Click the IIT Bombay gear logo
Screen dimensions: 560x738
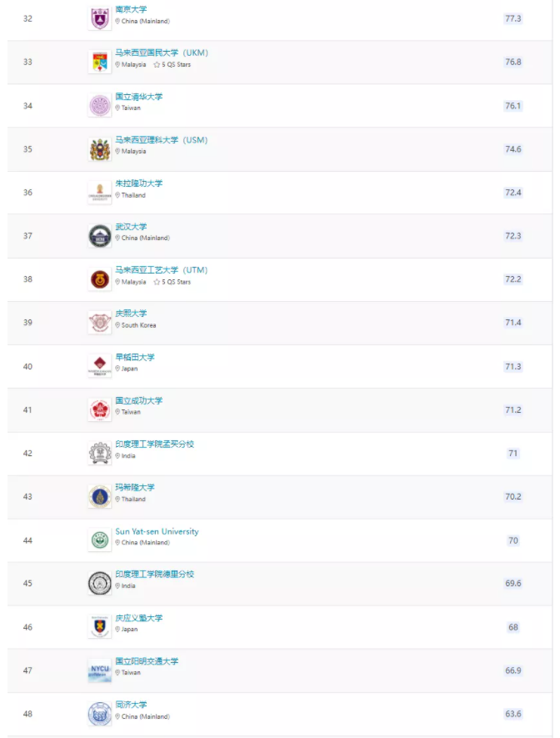pos(100,454)
